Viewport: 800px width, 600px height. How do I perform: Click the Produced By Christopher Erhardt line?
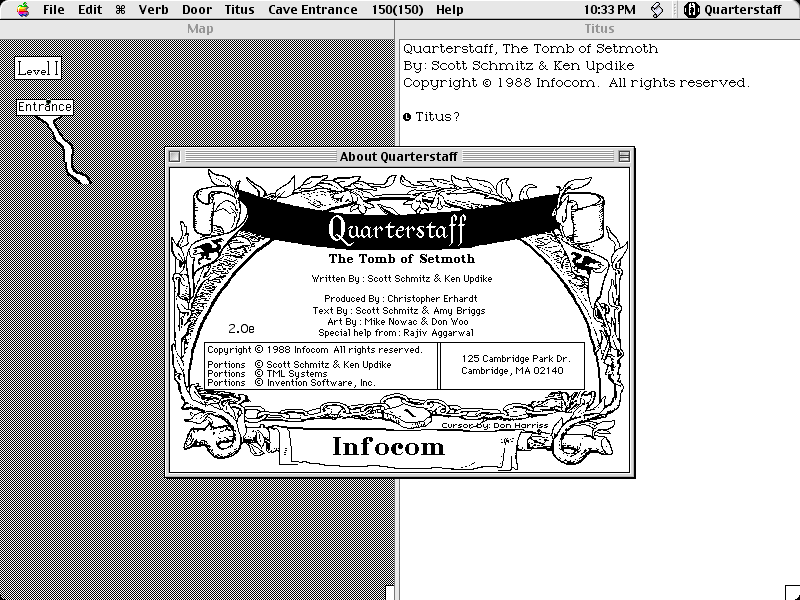click(x=401, y=298)
